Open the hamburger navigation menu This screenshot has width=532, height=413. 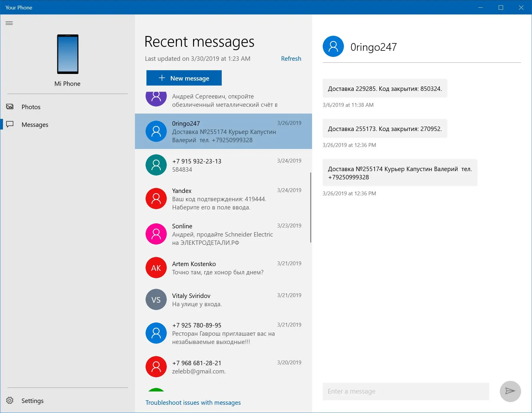[x=9, y=23]
